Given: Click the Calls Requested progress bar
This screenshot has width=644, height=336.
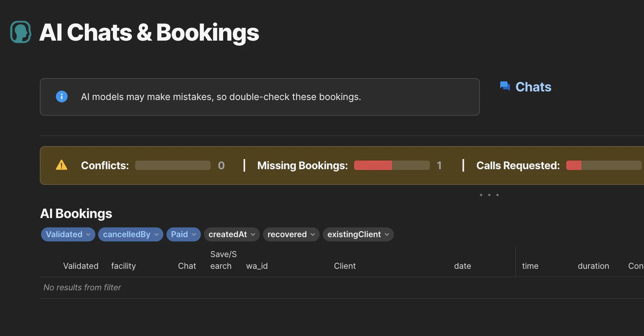Looking at the screenshot, I should click(603, 165).
